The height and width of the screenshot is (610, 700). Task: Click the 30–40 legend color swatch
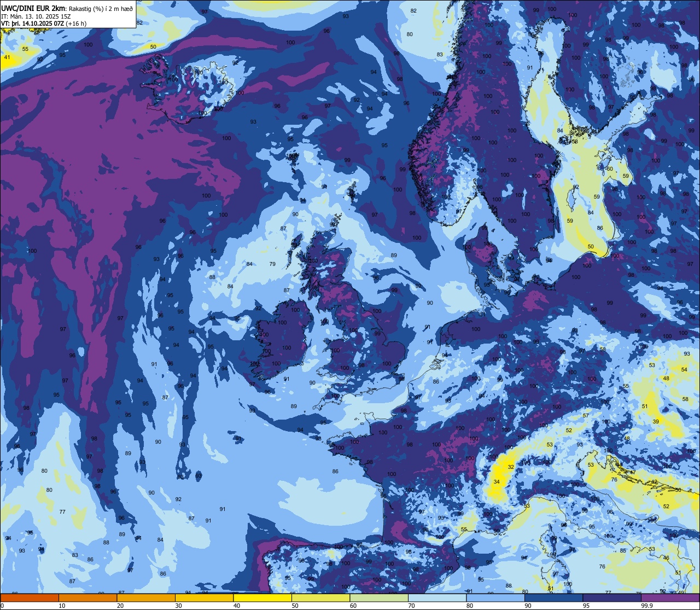point(204,597)
